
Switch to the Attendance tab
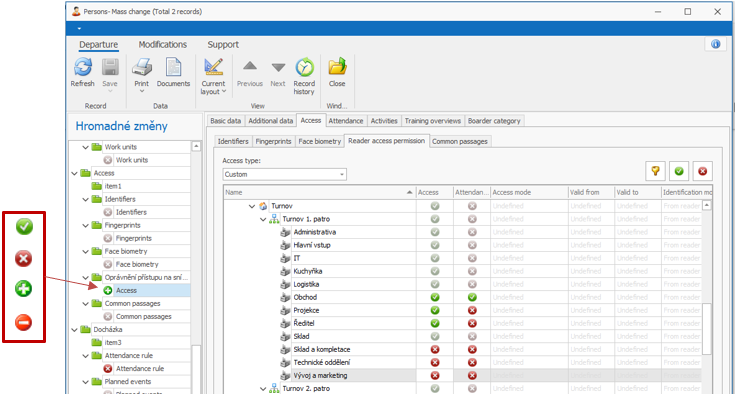[345, 121]
